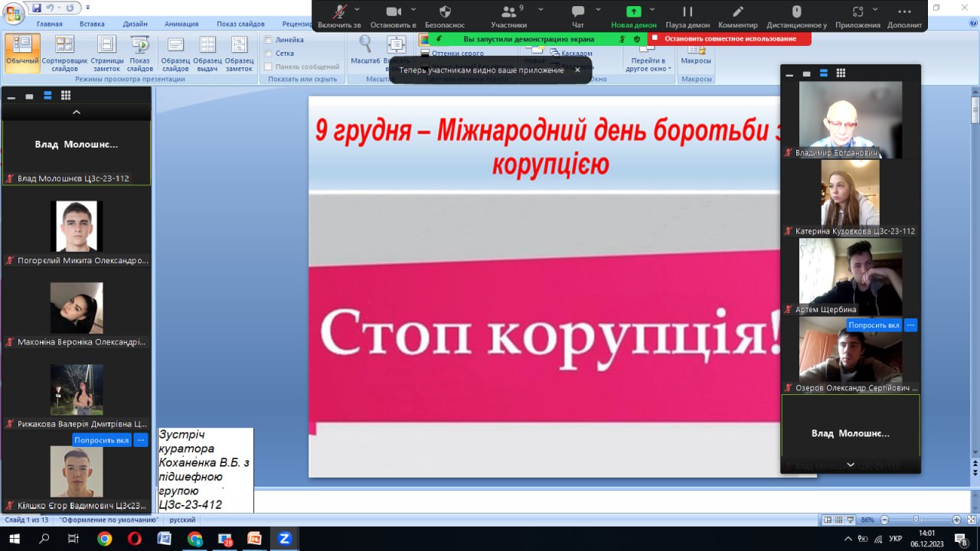Open Анимация ribbon tab

[181, 24]
